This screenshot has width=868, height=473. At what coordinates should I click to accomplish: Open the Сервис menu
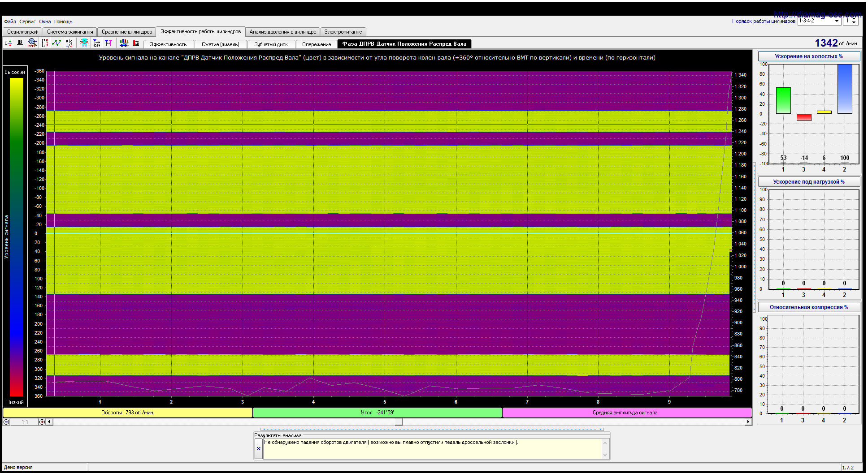pyautogui.click(x=27, y=21)
